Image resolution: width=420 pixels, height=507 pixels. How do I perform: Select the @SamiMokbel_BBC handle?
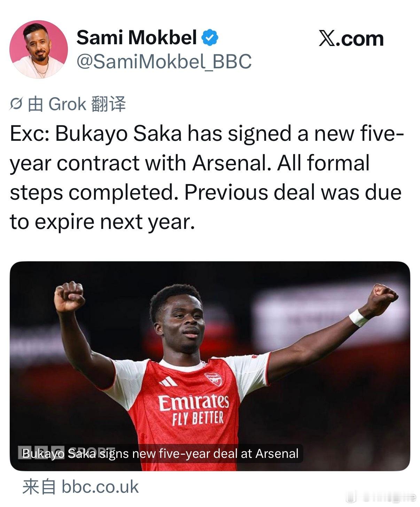coord(164,62)
